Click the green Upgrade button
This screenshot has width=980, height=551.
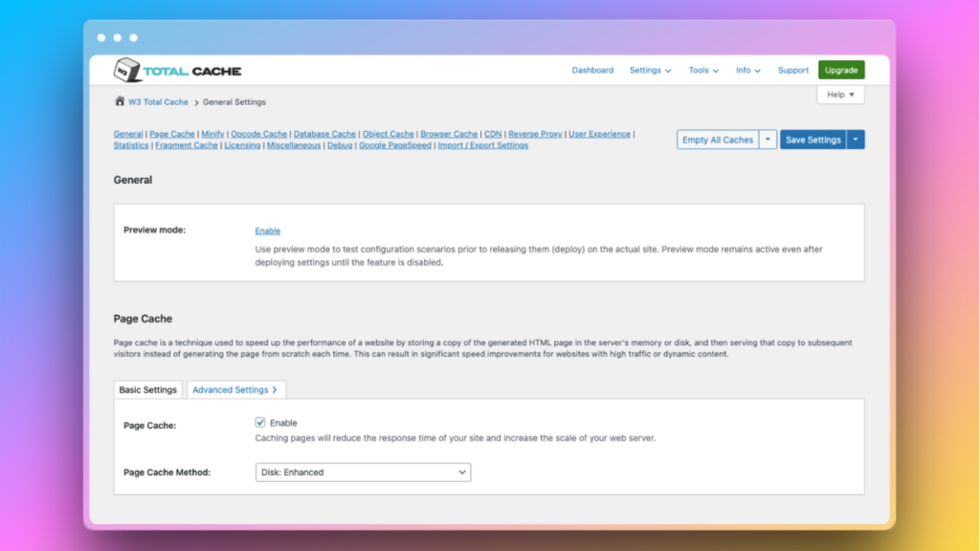841,70
